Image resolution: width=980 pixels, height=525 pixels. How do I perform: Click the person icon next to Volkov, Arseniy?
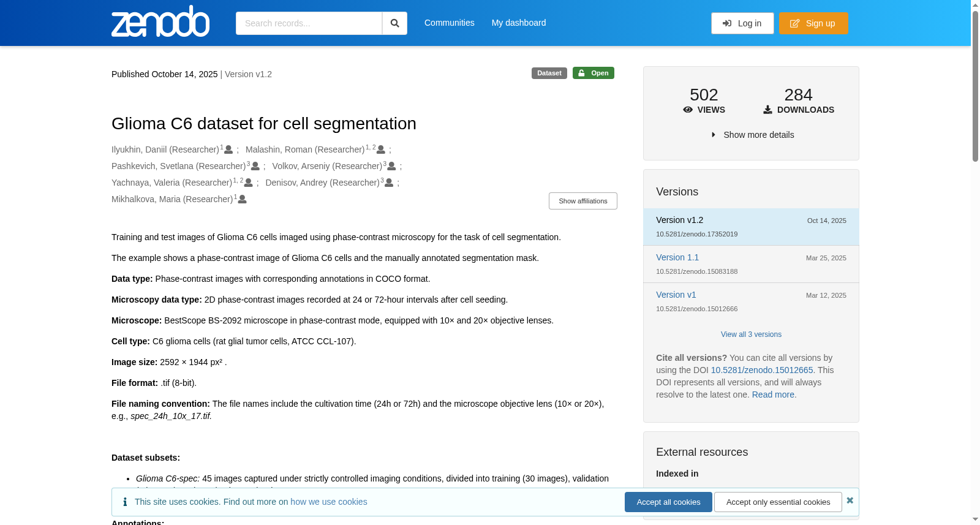[x=392, y=166]
